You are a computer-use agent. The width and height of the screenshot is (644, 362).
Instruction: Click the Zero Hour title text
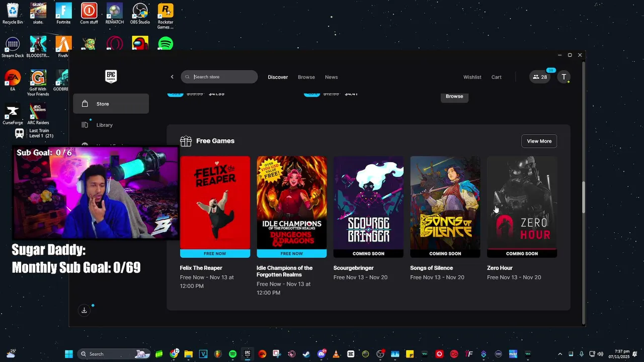click(500, 268)
